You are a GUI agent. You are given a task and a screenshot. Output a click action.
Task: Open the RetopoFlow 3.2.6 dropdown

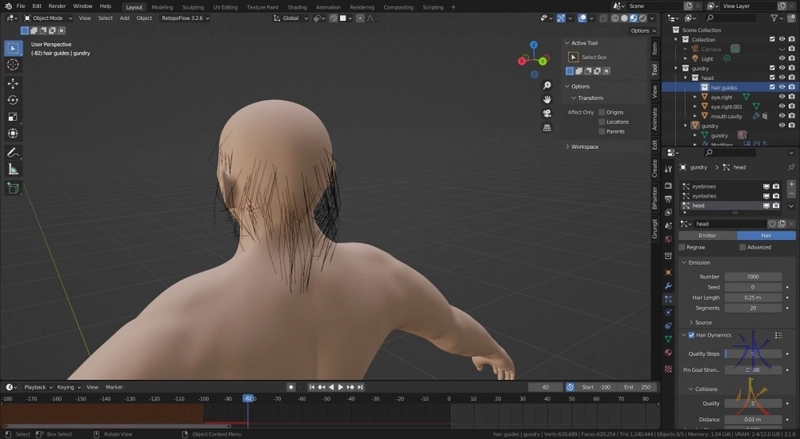point(186,18)
